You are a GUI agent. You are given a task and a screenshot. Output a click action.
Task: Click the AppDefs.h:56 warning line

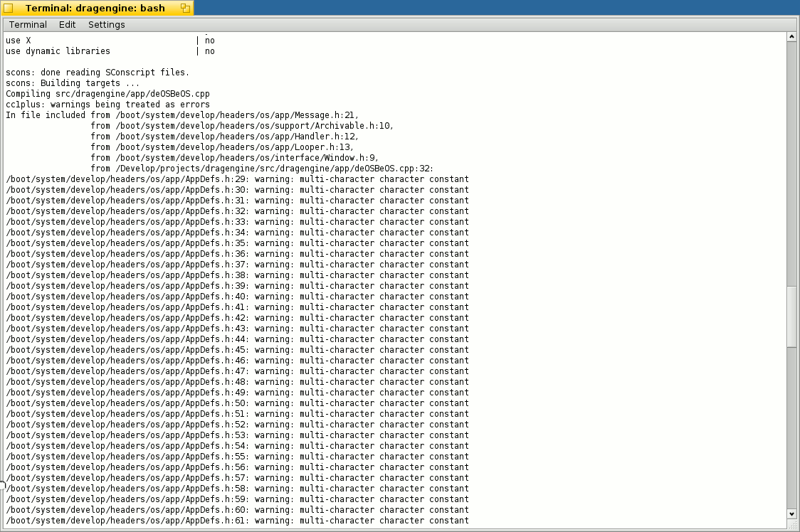[237, 468]
